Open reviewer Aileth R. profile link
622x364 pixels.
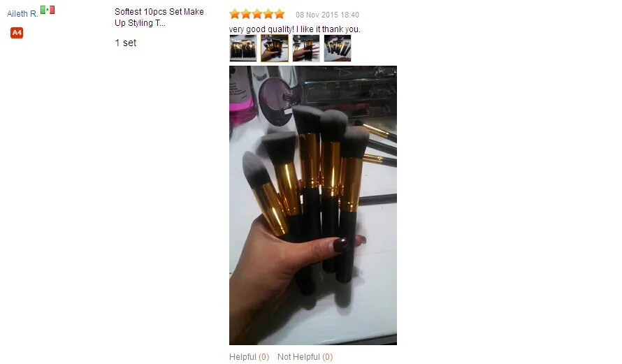[22, 13]
